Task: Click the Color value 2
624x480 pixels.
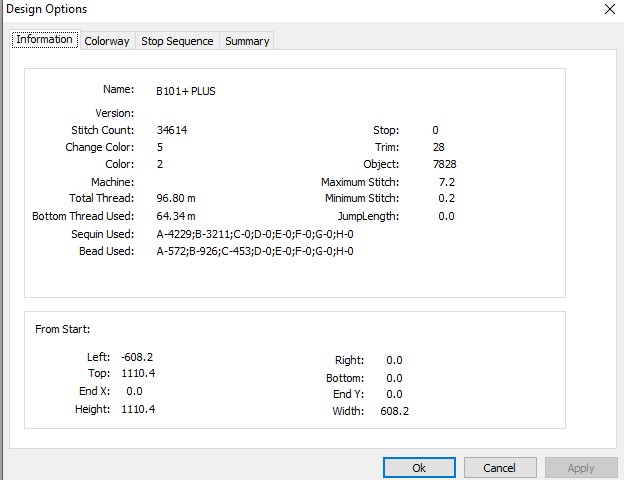Action: coord(160,164)
